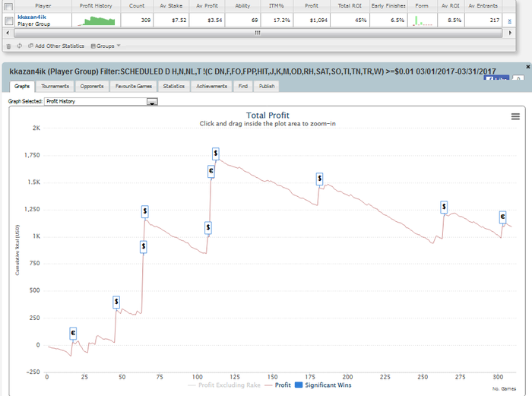Switch to the Opponents tab

click(x=92, y=86)
